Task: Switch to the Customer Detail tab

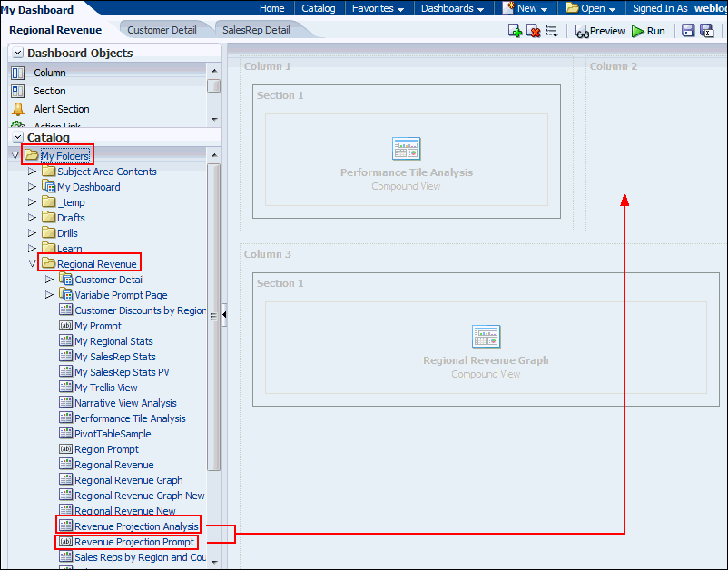Action: point(162,30)
